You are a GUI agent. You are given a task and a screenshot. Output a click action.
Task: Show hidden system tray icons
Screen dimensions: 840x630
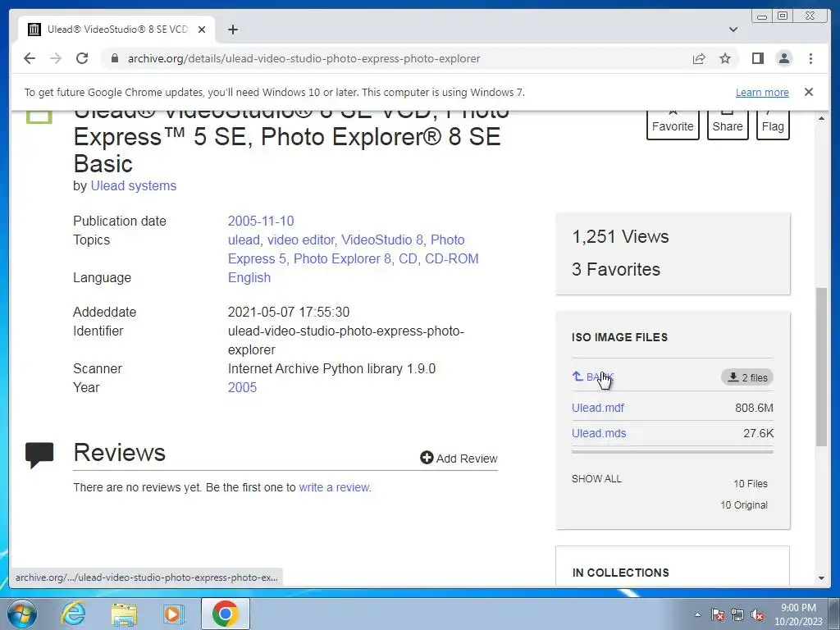point(697,614)
